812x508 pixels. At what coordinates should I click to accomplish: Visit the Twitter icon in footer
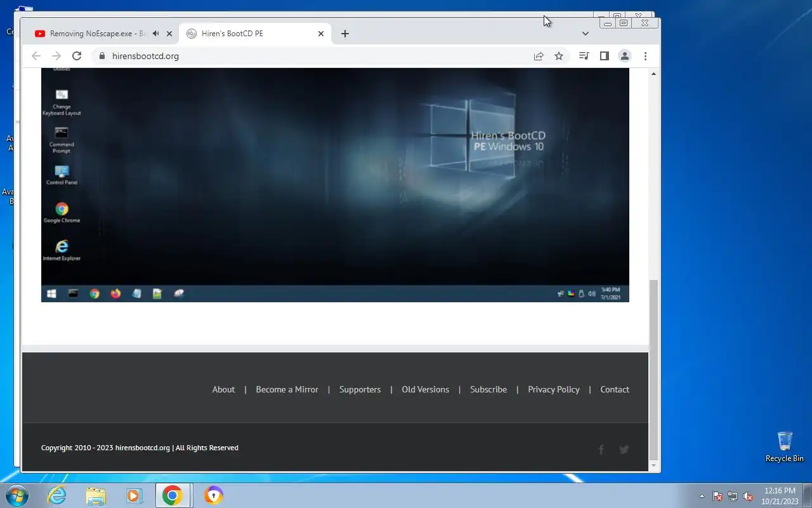(x=624, y=450)
